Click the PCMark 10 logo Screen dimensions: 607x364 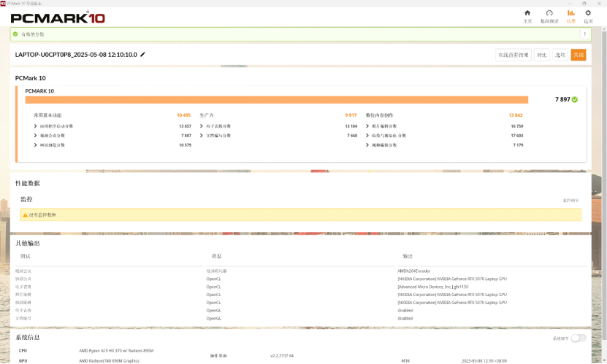(x=58, y=18)
